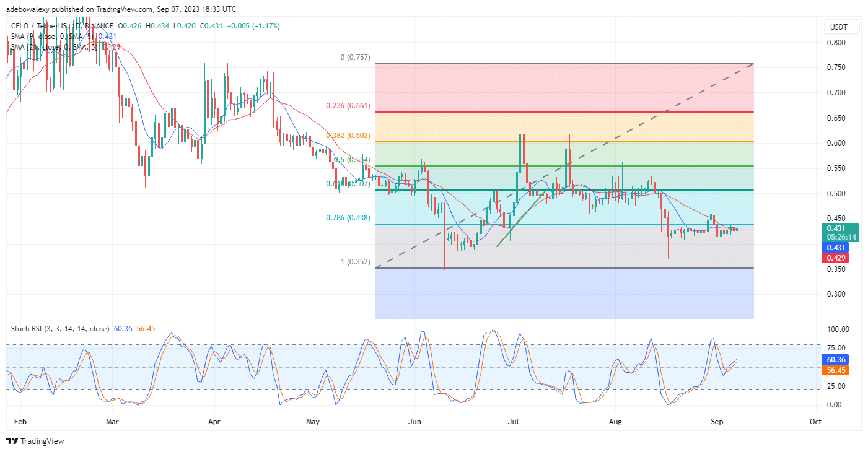Image resolution: width=868 pixels, height=452 pixels.
Task: Click the 75.00 Stoch RSI axis label
Action: (836, 348)
